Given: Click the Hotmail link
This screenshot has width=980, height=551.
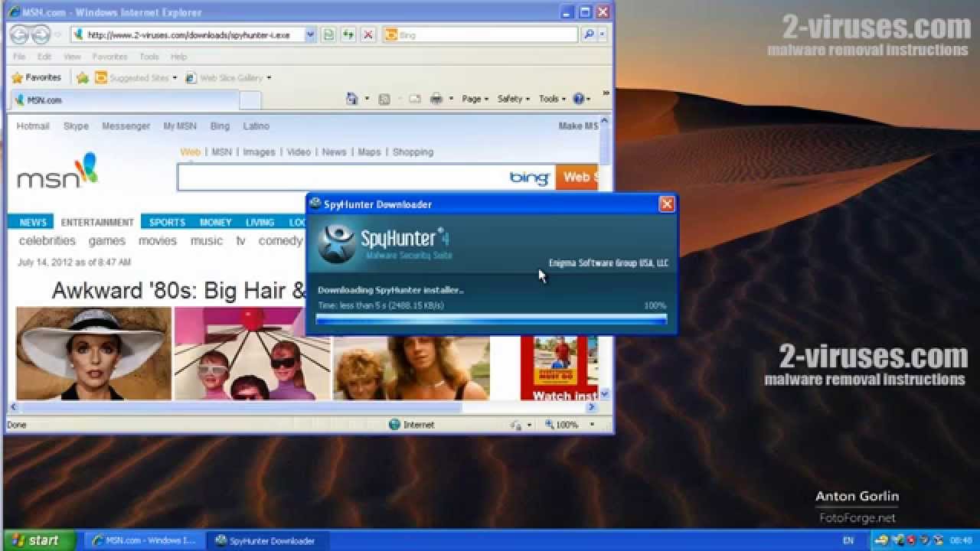Looking at the screenshot, I should click(33, 126).
